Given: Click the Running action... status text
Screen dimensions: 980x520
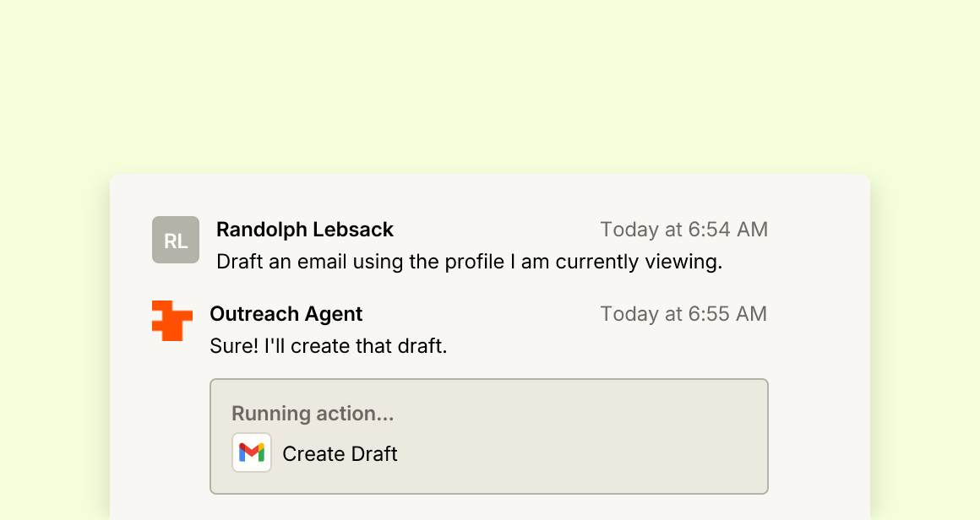Looking at the screenshot, I should tap(313, 414).
